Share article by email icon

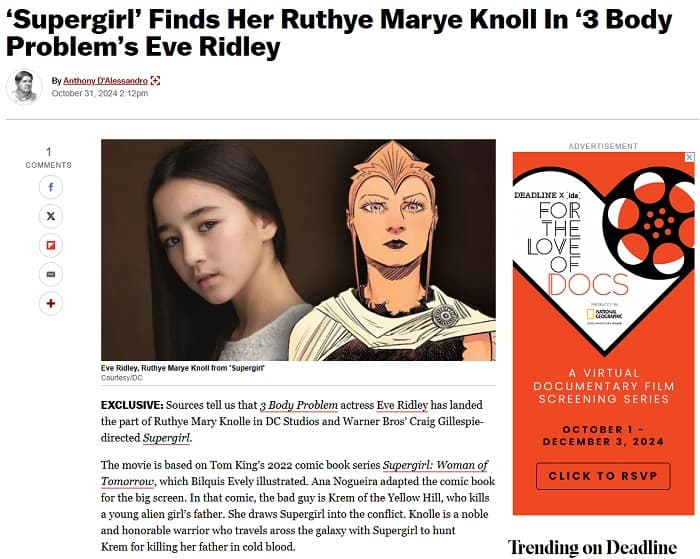(x=50, y=274)
